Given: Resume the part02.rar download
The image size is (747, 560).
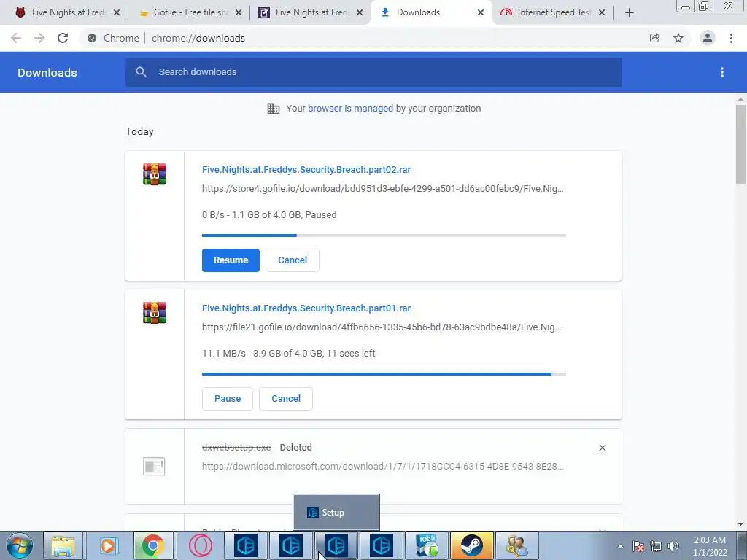Looking at the screenshot, I should pos(231,260).
